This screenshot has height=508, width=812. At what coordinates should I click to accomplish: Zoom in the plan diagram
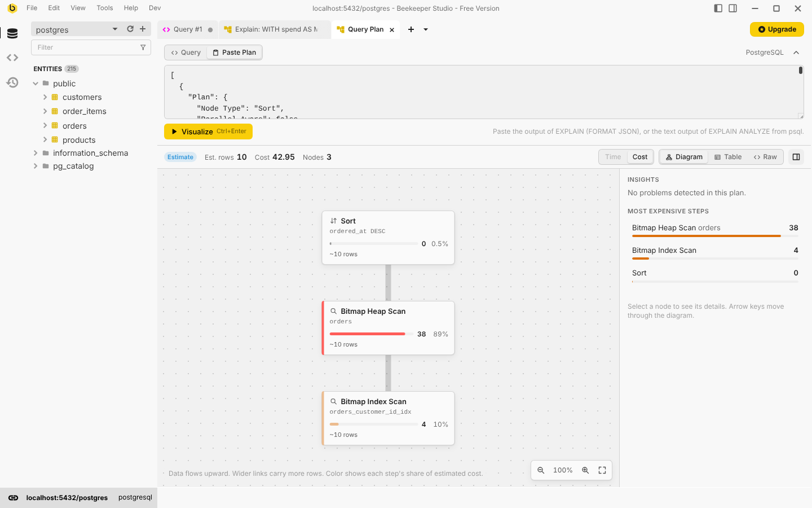(x=585, y=470)
